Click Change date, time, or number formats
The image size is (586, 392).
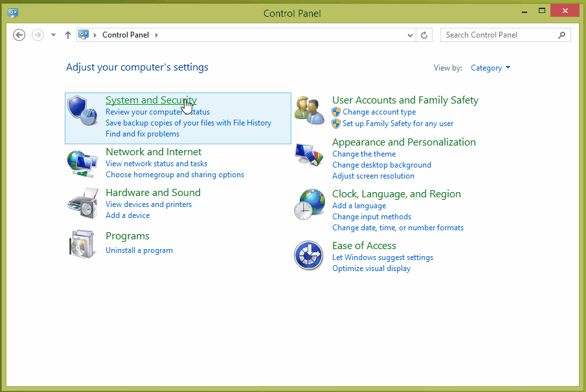[398, 228]
